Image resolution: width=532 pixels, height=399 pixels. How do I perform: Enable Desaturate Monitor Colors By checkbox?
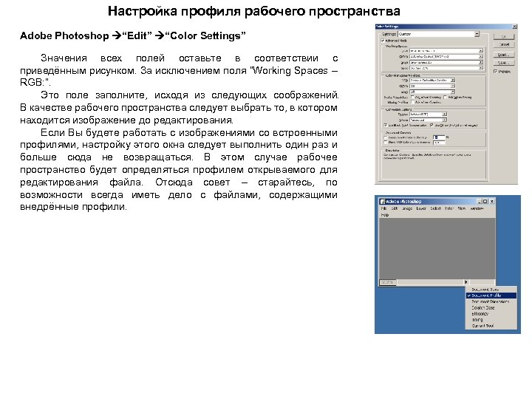click(x=386, y=137)
